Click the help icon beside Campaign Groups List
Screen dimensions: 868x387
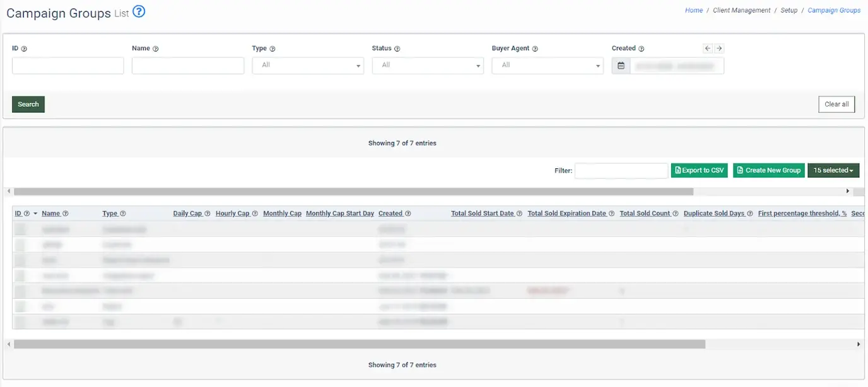[139, 11]
